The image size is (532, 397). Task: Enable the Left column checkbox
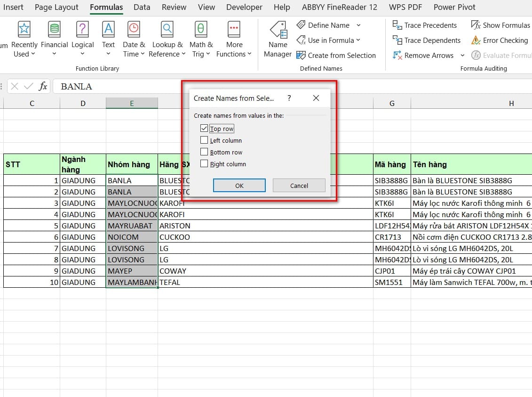pyautogui.click(x=204, y=140)
